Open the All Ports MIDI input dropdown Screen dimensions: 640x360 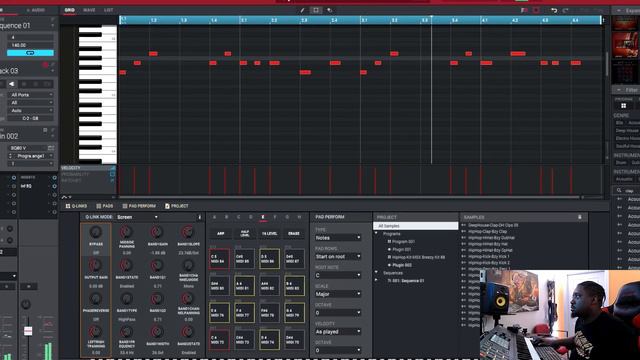click(x=31, y=95)
